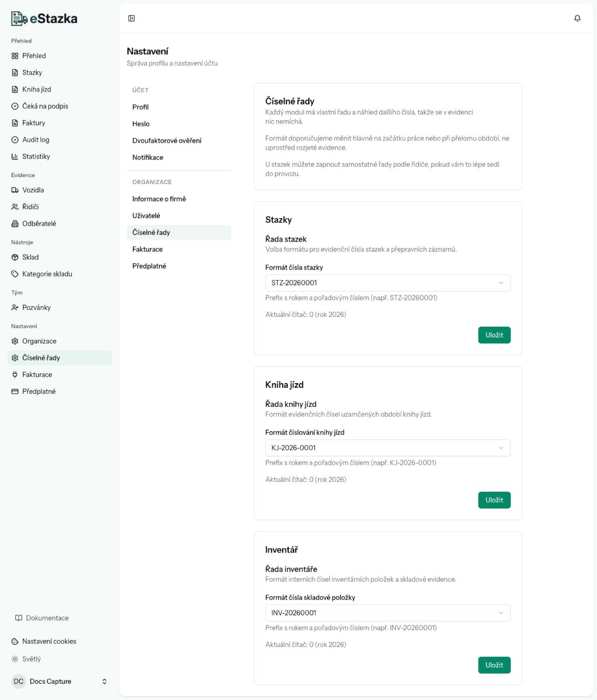Click Uložit in the Inventář card
Viewport: 597px width, 700px height.
tap(494, 665)
